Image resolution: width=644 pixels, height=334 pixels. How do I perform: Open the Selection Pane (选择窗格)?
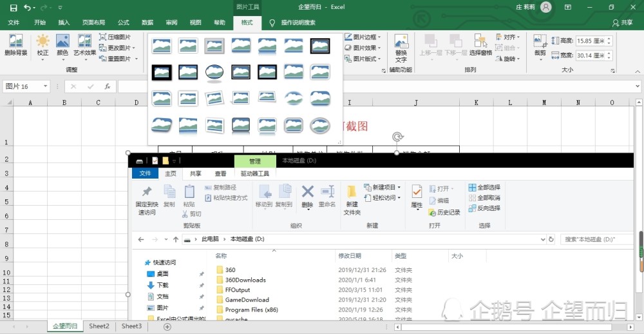pos(480,45)
